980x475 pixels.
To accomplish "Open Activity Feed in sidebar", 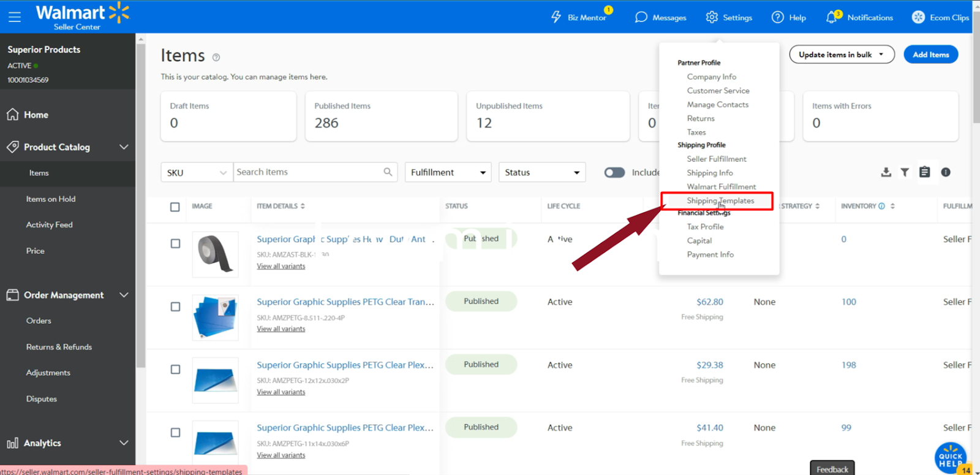I will 49,225.
